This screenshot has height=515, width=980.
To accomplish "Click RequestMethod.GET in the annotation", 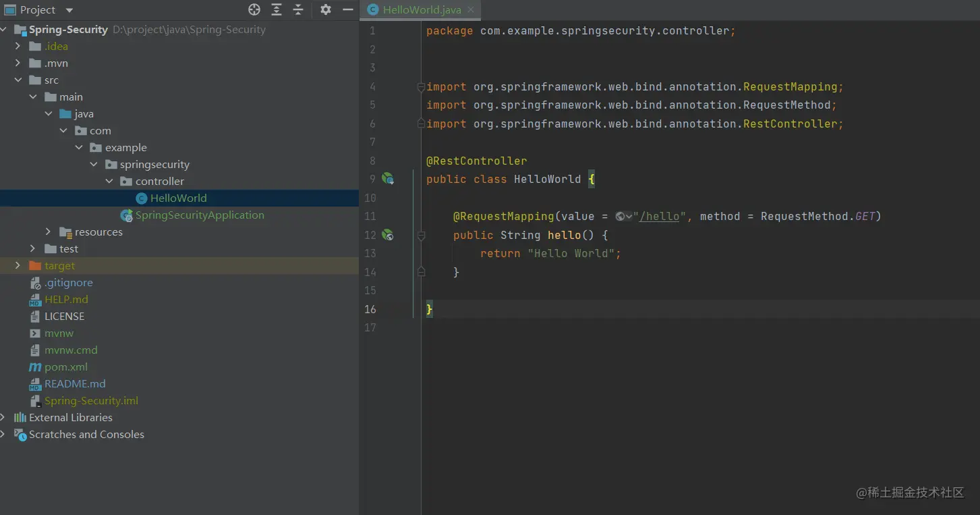I will pyautogui.click(x=817, y=217).
